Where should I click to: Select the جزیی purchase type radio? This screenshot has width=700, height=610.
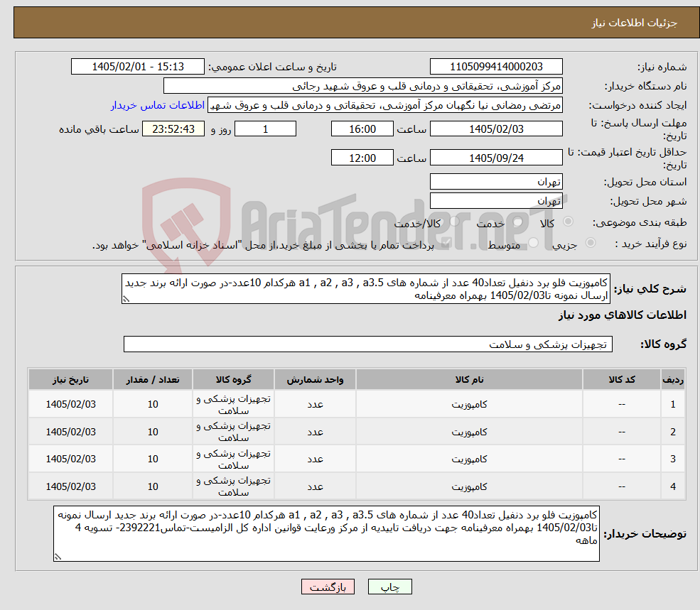(590, 243)
